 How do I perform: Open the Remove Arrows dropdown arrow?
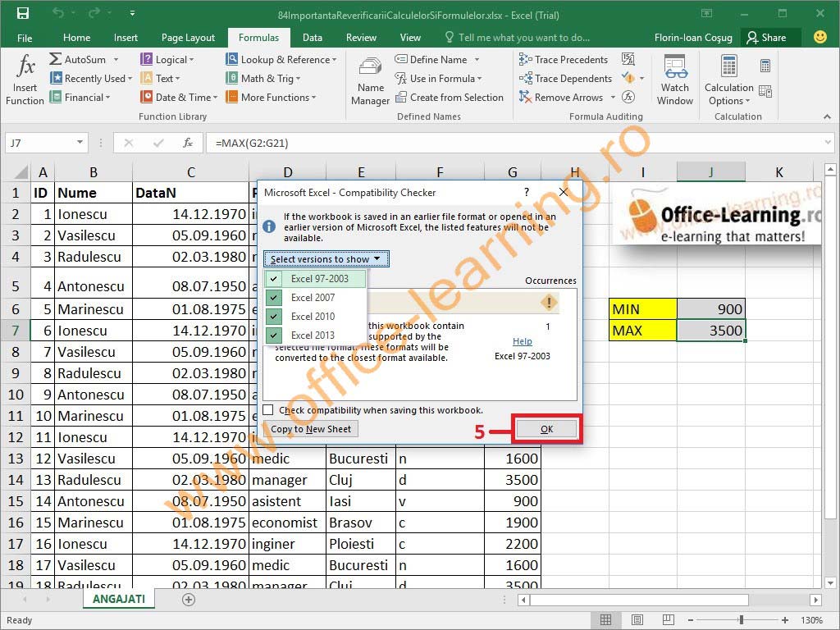point(614,97)
